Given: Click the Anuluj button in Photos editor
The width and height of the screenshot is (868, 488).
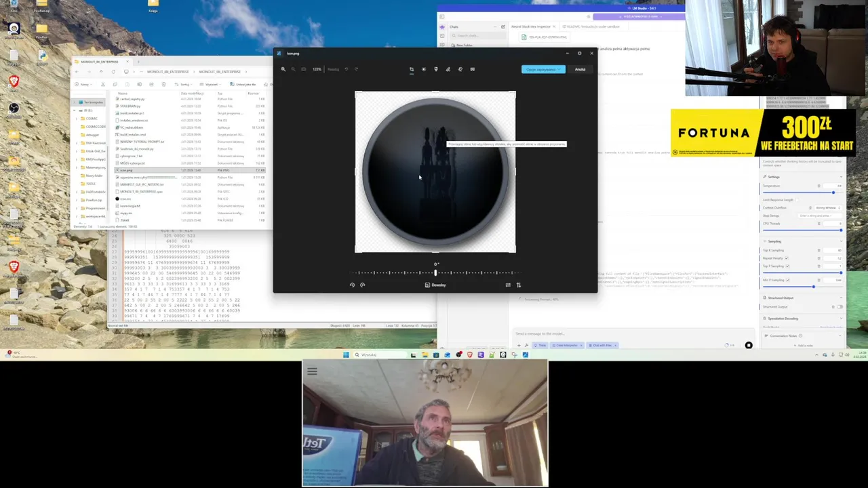Looking at the screenshot, I should point(580,69).
